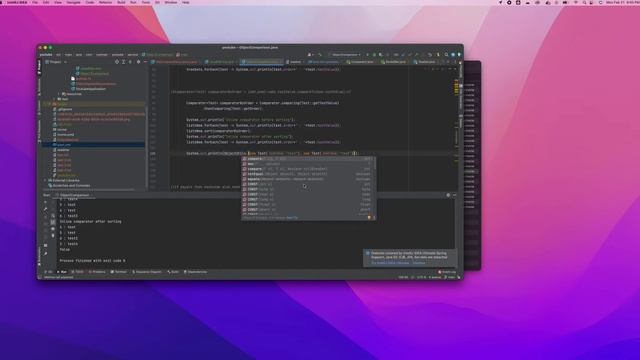Click UTF-8 encoding in status bar
Screen dimensions: 640x360
click(422, 277)
